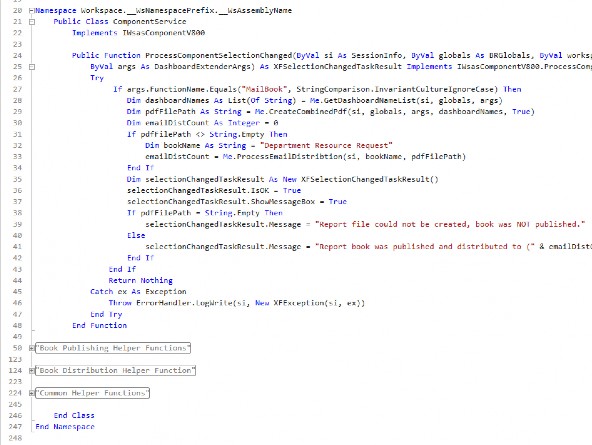
Task: Click the collapsed "Book Distribution Helper Function" label
Action: (x=116, y=371)
